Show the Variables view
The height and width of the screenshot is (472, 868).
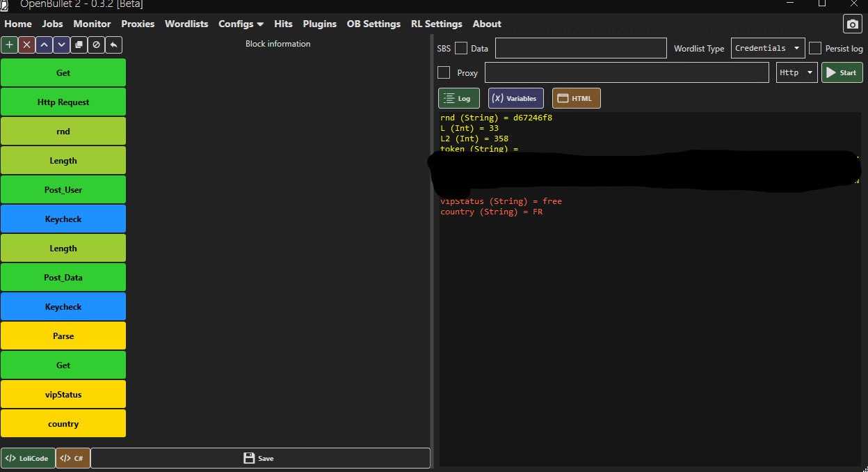[x=515, y=98]
